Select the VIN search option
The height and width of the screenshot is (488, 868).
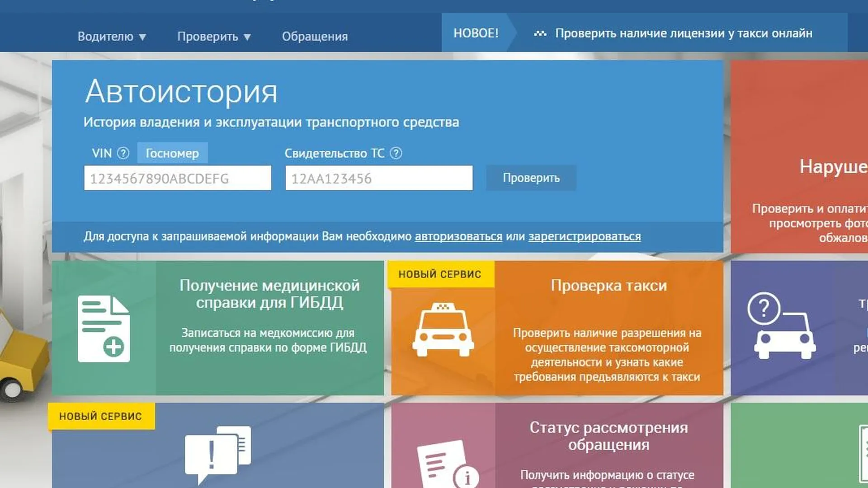click(x=102, y=153)
